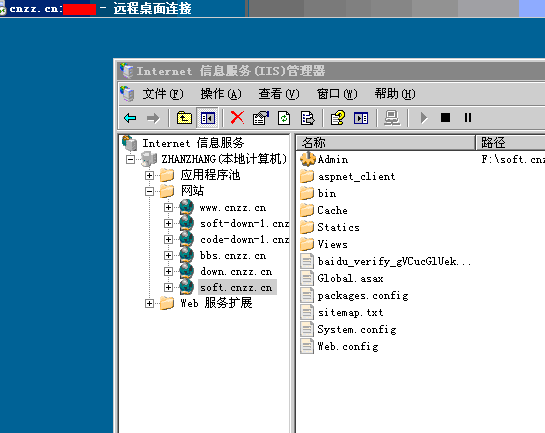The image size is (545, 433).
Task: Toggle the Show/Hide console tree icon
Action: [208, 118]
